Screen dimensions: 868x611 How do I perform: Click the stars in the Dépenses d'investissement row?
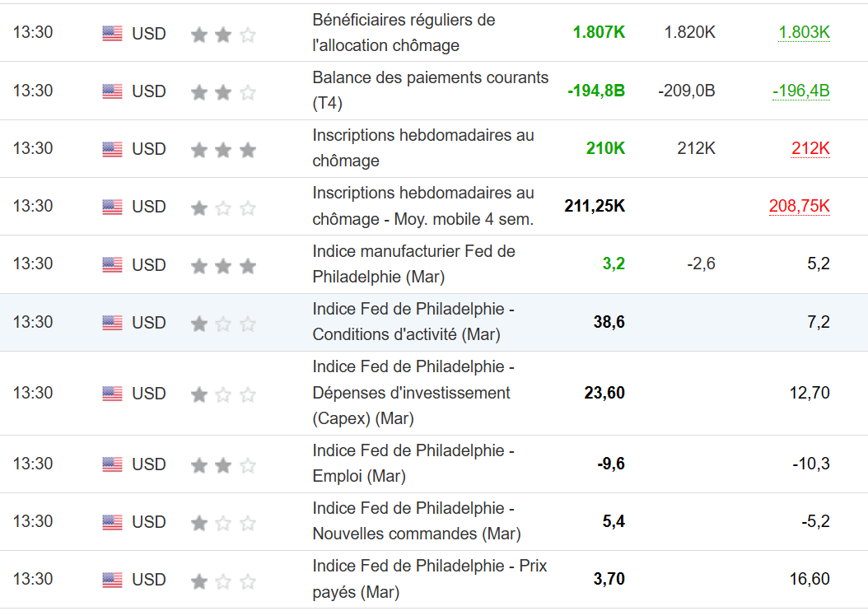click(x=223, y=394)
